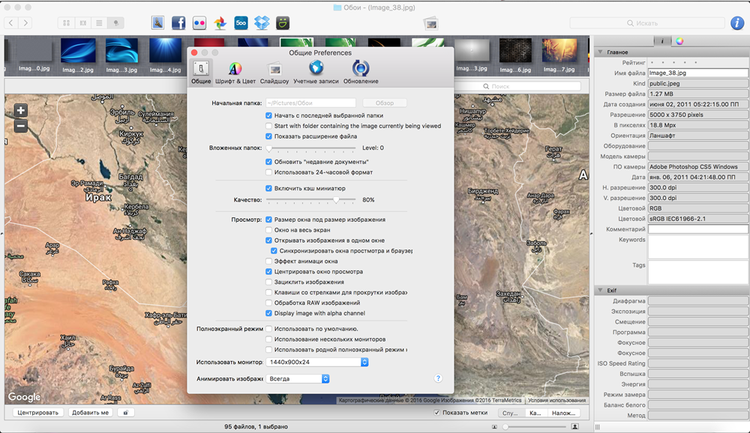The image size is (750, 433).
Task: Open Шрифт & Цвет preferences tab
Action: tap(235, 73)
